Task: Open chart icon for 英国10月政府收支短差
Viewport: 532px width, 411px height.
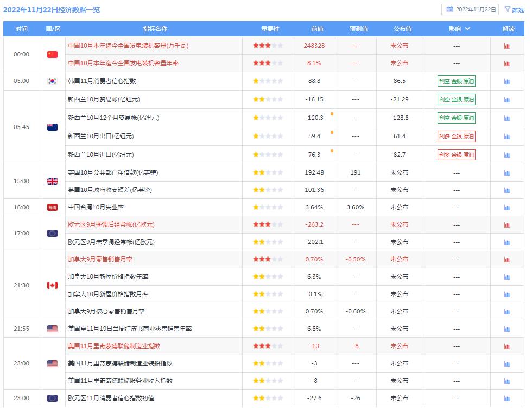Action: pos(507,190)
